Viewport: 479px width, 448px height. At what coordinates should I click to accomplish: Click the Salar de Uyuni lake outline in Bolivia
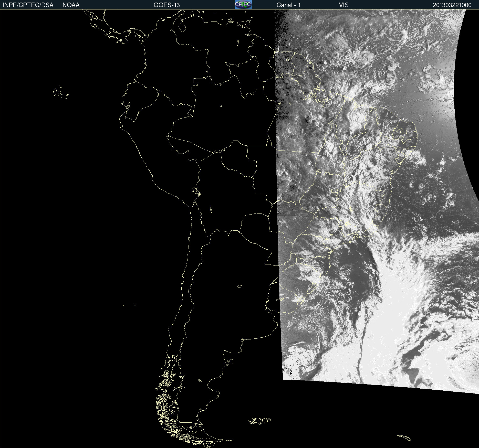[211, 209]
